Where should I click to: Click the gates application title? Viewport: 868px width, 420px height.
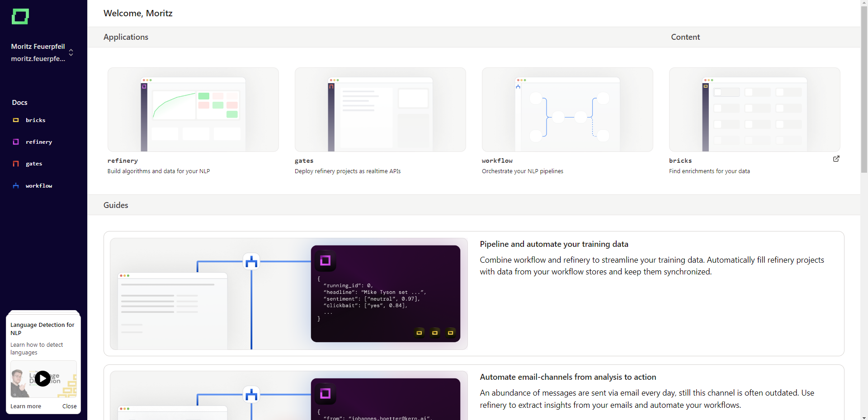(304, 160)
